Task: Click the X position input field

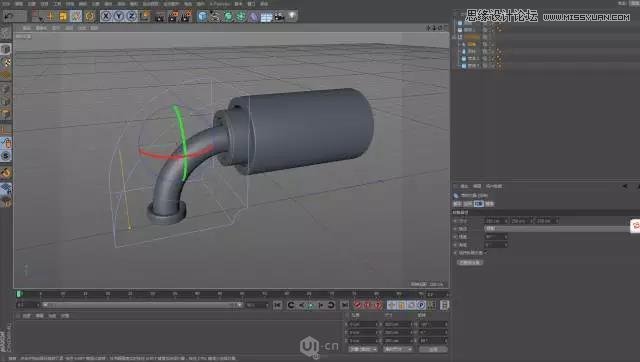Action: pos(363,324)
